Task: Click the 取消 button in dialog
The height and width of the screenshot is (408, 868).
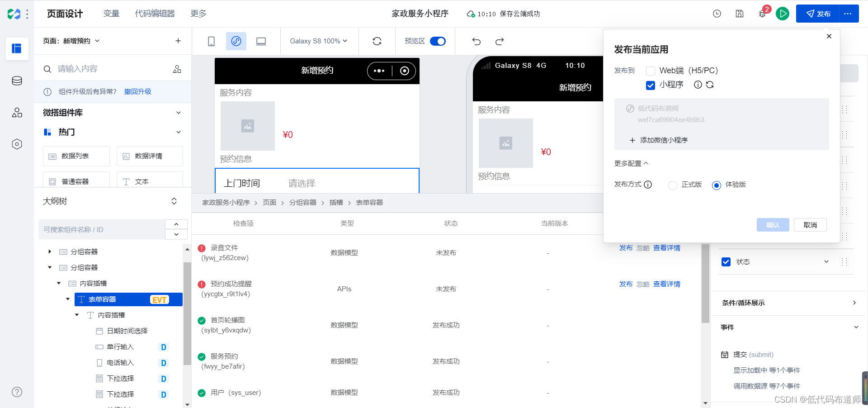Action: (x=810, y=225)
